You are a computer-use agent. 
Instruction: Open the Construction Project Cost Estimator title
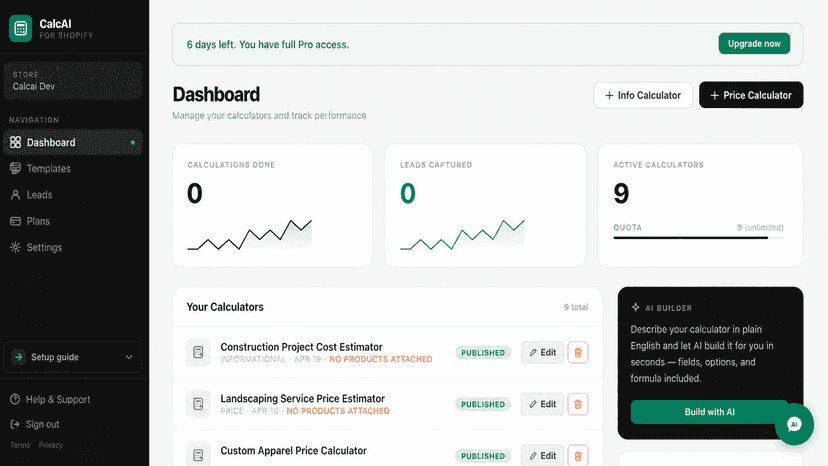pyautogui.click(x=301, y=347)
